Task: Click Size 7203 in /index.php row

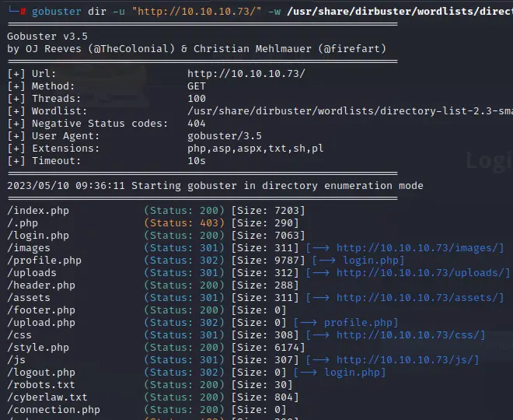Action: tap(268, 211)
